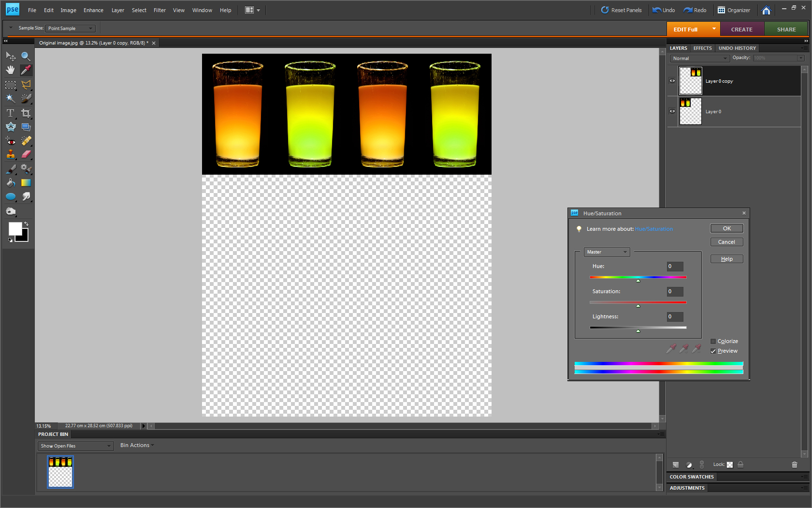Open adjustment layer half-circle dropdown

[x=689, y=465]
